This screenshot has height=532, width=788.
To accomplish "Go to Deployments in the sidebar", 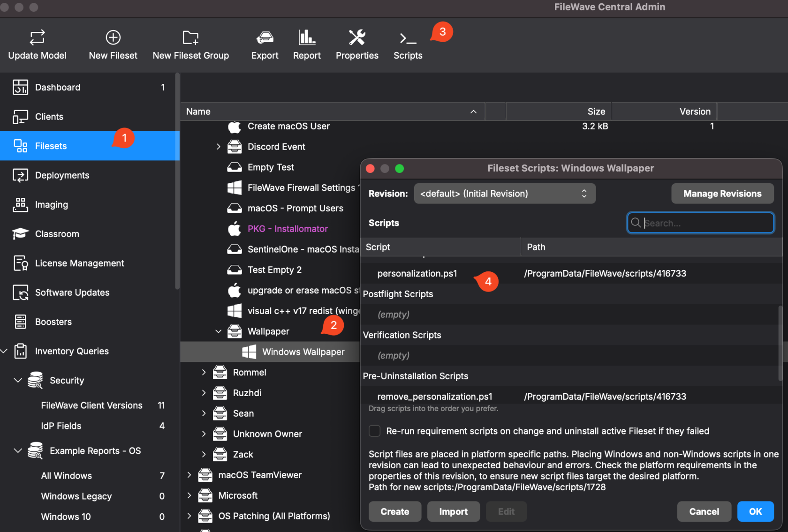I will tap(62, 175).
